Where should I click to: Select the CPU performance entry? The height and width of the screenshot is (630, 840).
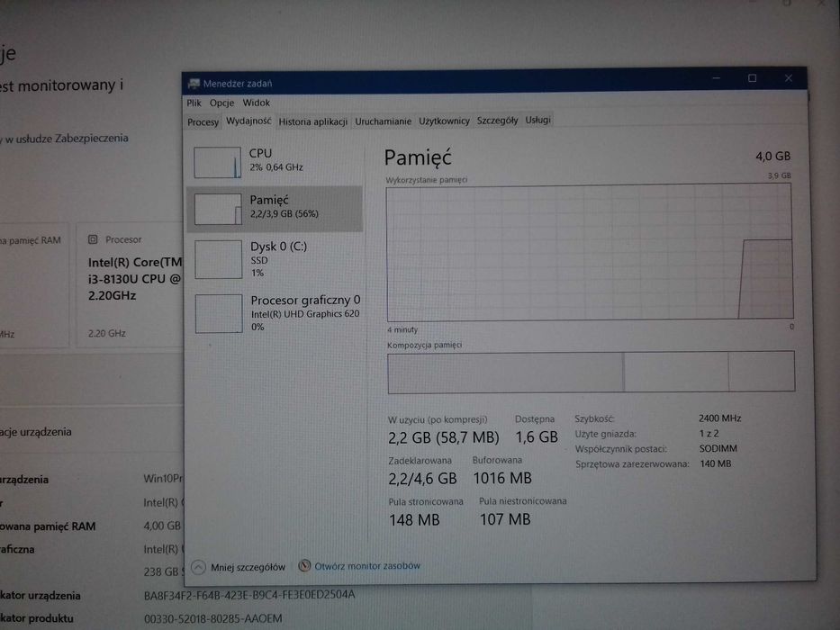pyautogui.click(x=275, y=161)
